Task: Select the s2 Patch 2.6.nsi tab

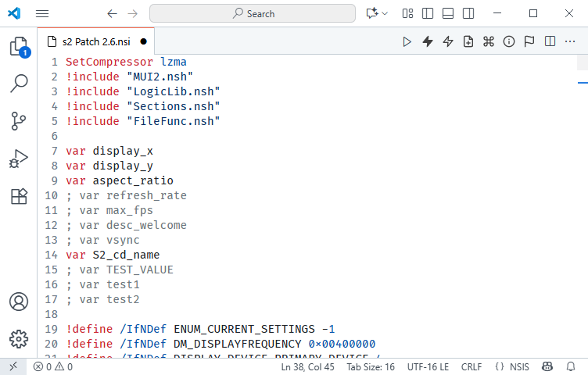Action: 95,41
